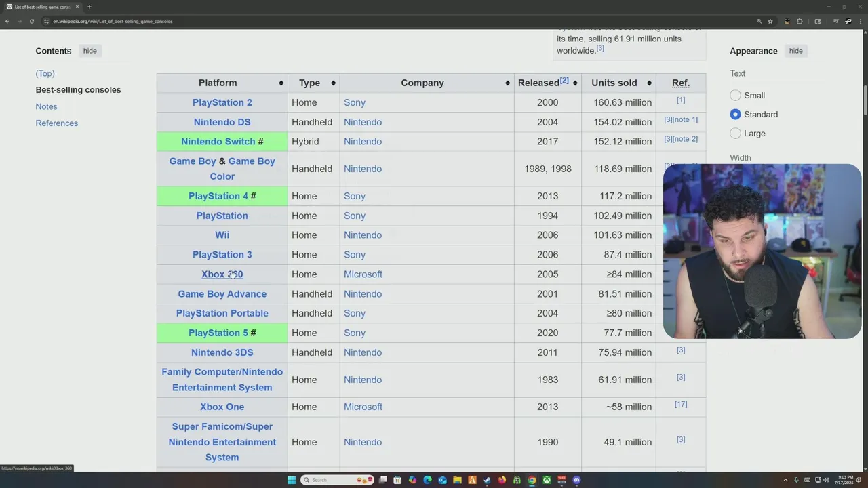Reload the Wikipedia page
The width and height of the screenshot is (868, 488).
(x=31, y=21)
